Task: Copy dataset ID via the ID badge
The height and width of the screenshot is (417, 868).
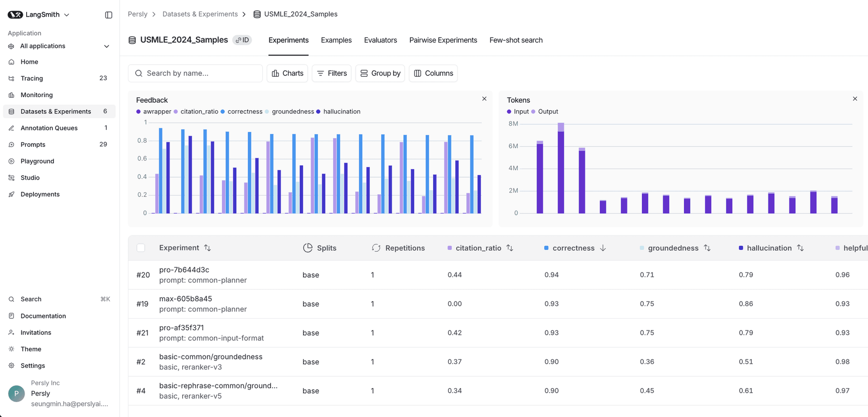Action: [x=242, y=40]
